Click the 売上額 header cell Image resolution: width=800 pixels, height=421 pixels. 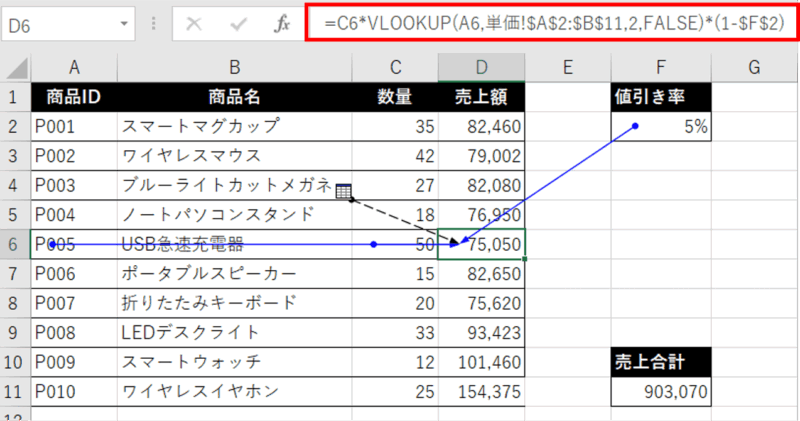point(482,97)
